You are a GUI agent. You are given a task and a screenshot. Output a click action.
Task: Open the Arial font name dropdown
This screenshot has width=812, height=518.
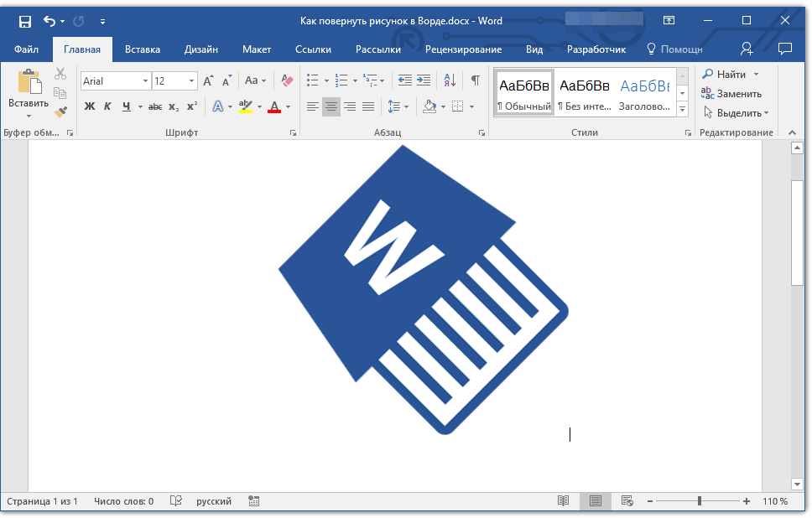click(145, 81)
